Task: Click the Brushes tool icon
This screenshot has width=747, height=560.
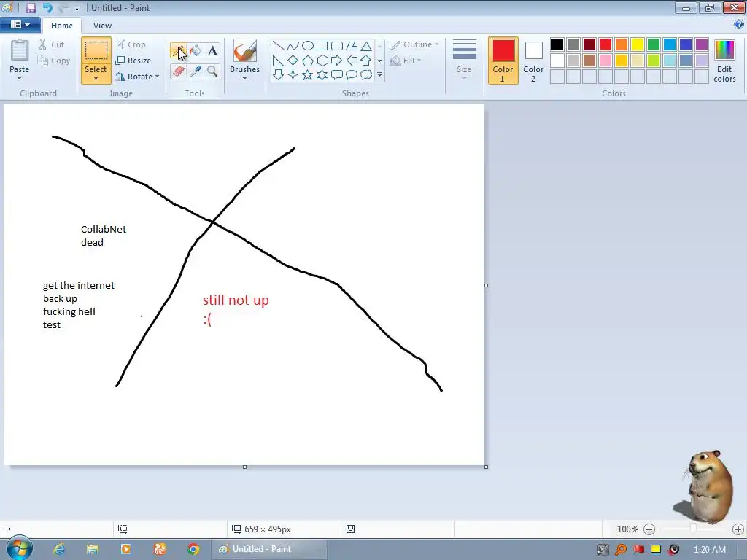Action: click(x=245, y=50)
